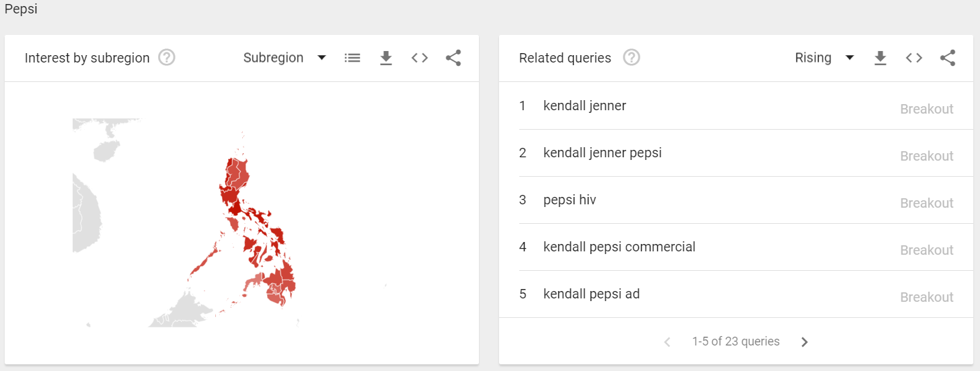This screenshot has width=980, height=371.
Task: Open "kendall pepsi commercial" query
Action: click(x=619, y=247)
